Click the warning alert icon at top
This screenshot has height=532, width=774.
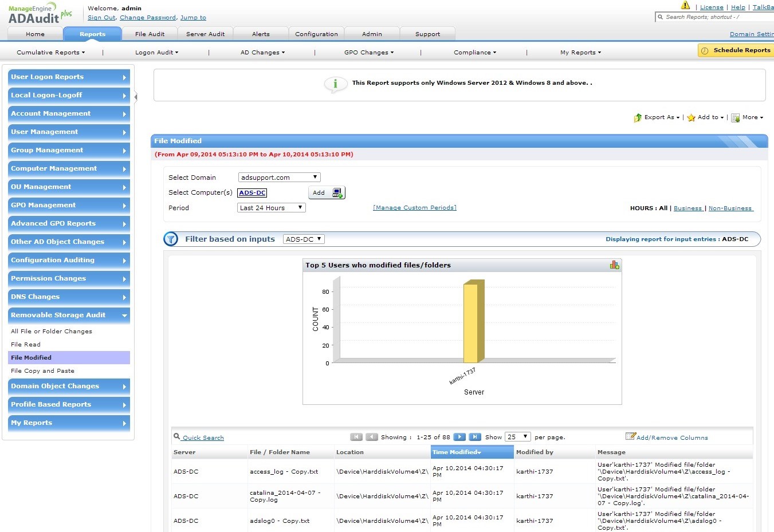[685, 6]
